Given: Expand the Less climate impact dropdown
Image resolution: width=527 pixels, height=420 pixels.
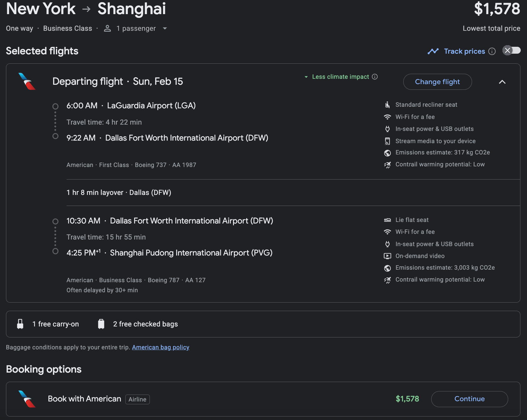Looking at the screenshot, I should point(306,77).
